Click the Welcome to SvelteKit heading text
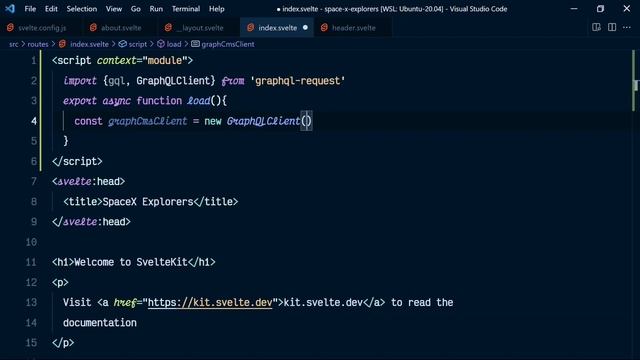Viewport: 640px width, 360px height. click(x=131, y=262)
